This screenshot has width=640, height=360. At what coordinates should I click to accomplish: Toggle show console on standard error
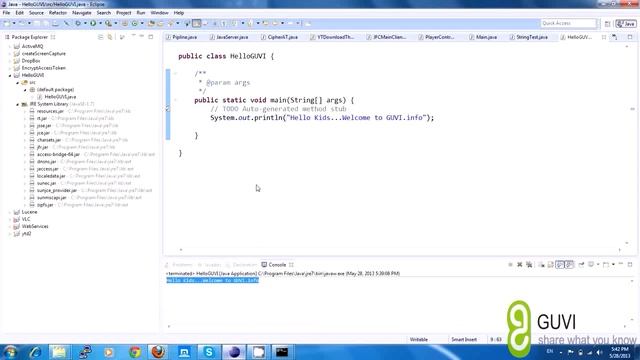click(570, 264)
